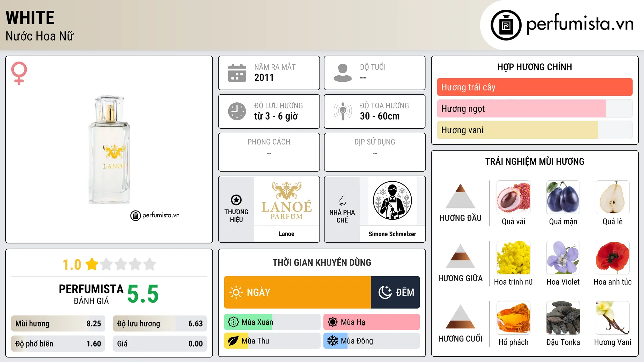This screenshot has width=644, height=362.
Task: Click the nose icon above Nhà pha chế
Action: tap(342, 200)
